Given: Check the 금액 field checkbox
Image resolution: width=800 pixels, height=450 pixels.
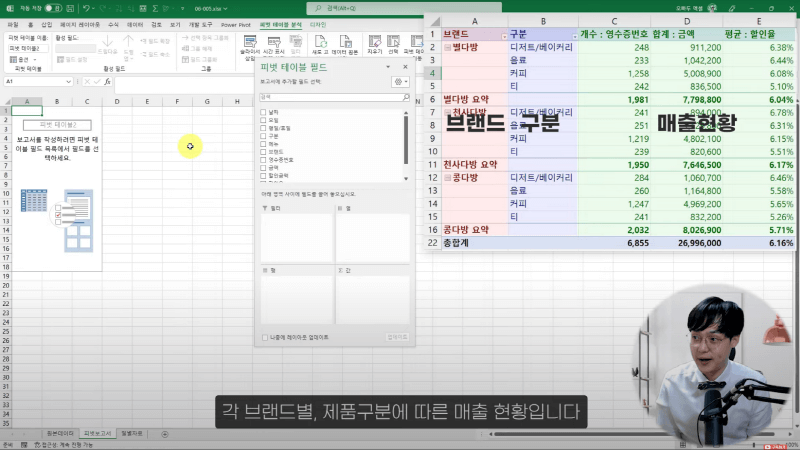Looking at the screenshot, I should click(263, 167).
